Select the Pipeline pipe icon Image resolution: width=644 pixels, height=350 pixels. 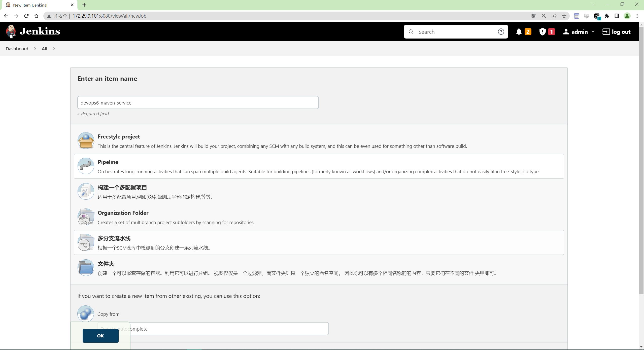(x=86, y=166)
